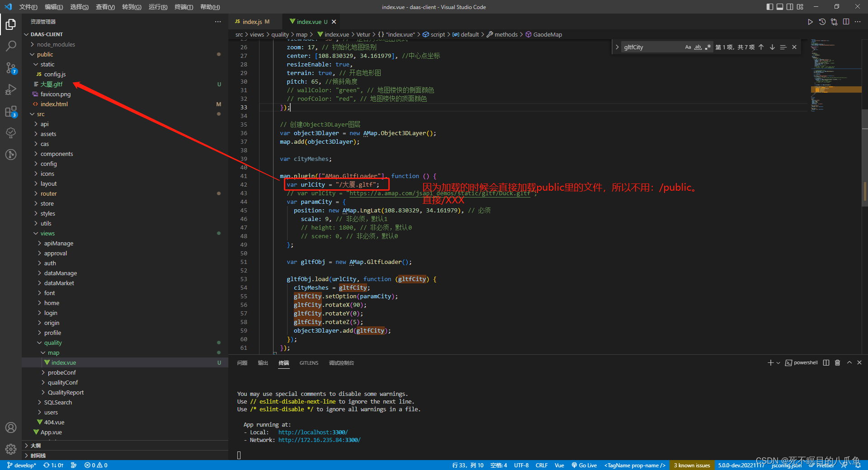Expand the node_modules folder
This screenshot has width=868, height=470.
[56, 44]
